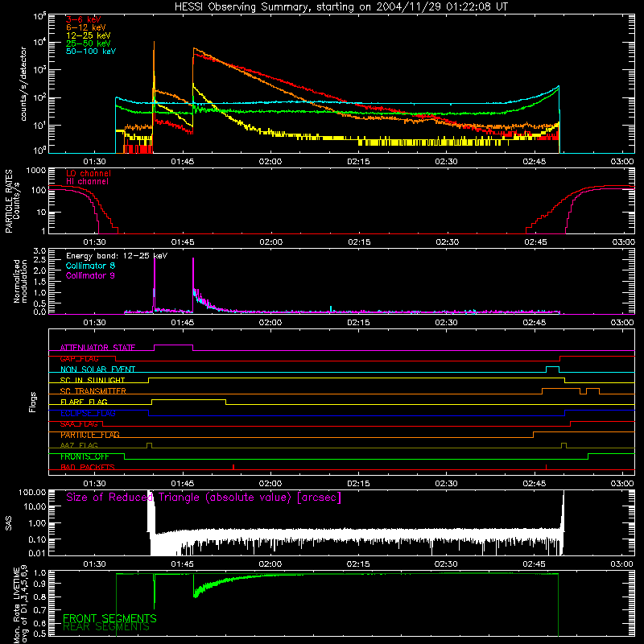Select the Collimator 8 legend entry
644x644 pixels.
90,266
